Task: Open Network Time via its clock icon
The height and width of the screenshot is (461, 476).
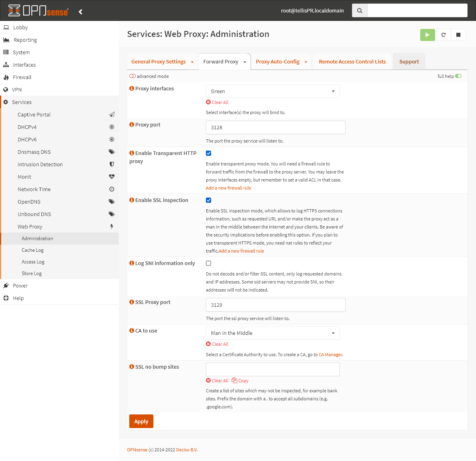Action: pos(112,189)
